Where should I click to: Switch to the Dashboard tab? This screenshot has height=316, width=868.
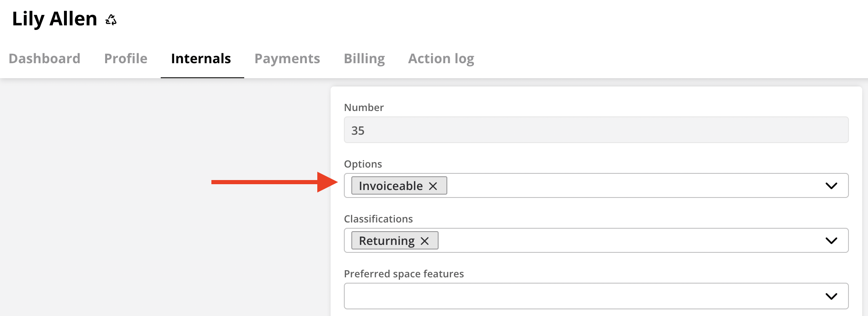pos(44,59)
